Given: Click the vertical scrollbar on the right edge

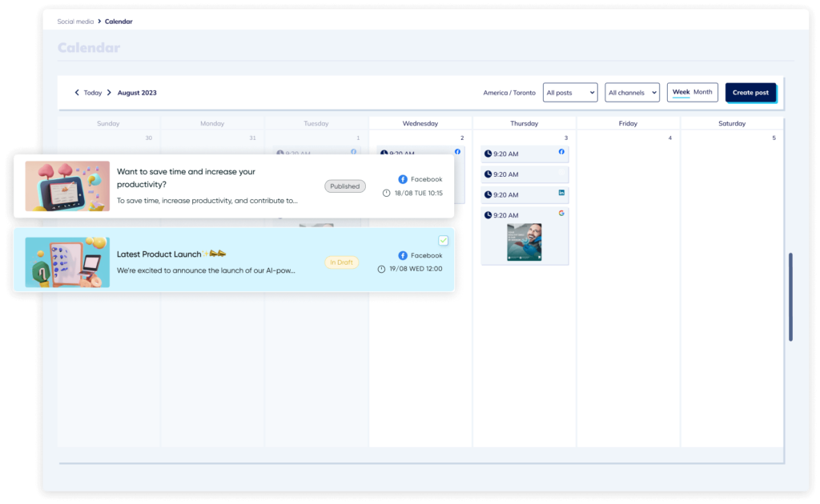Looking at the screenshot, I should [x=790, y=297].
